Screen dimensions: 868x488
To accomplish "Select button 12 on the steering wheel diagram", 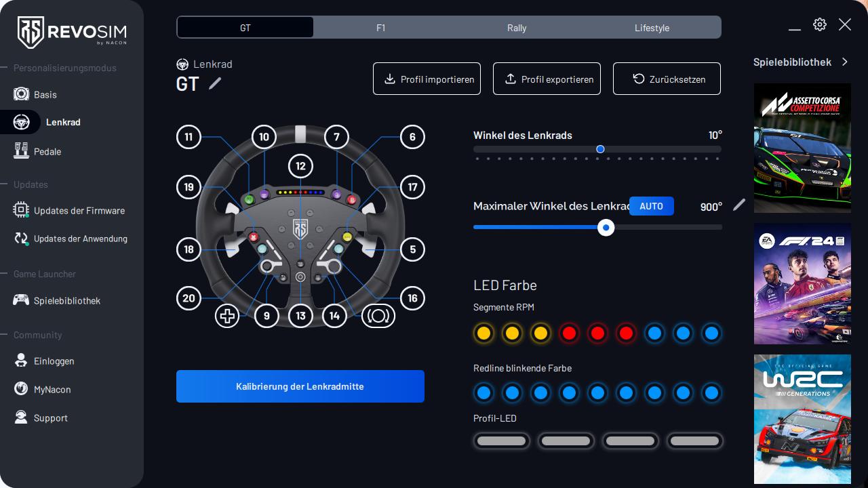I will pyautogui.click(x=300, y=165).
